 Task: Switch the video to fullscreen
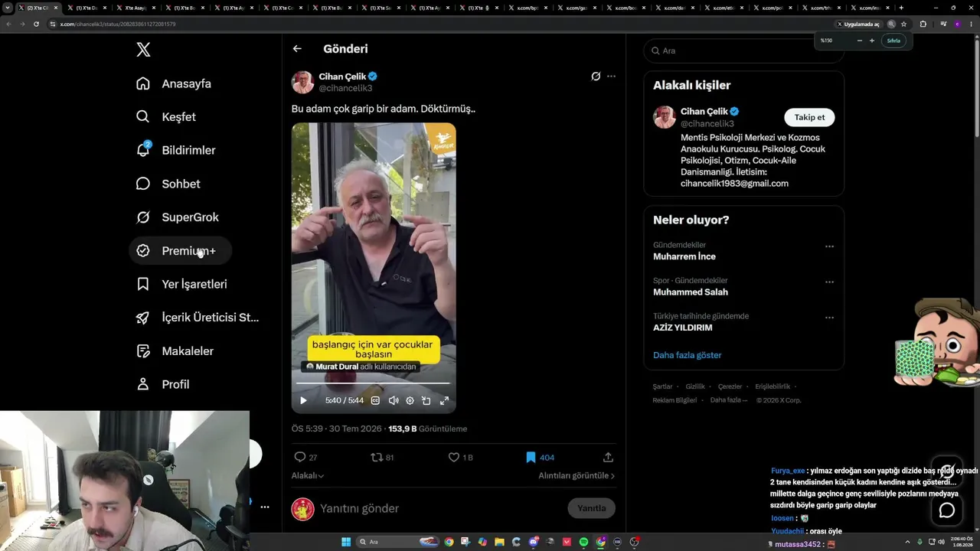point(444,400)
